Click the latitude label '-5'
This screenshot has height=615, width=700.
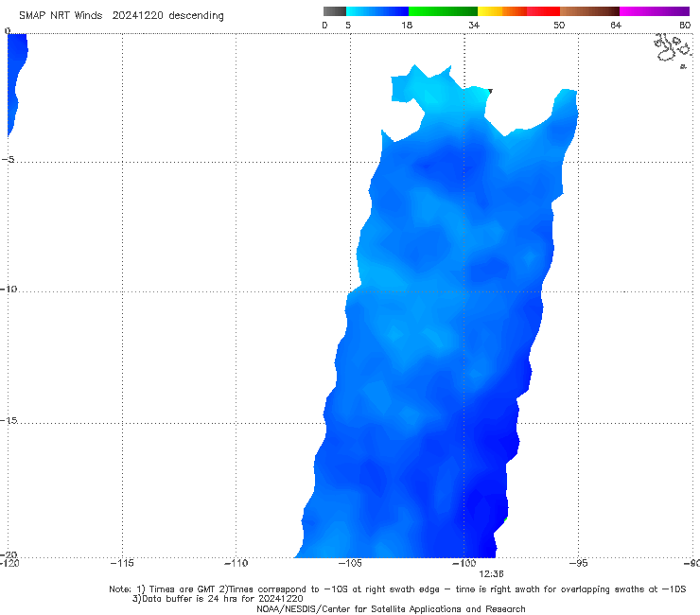point(8,159)
